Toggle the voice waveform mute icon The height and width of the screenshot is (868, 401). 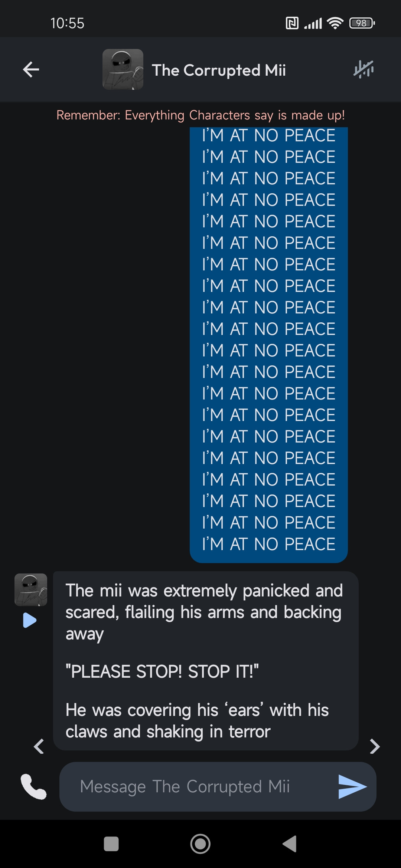[363, 69]
